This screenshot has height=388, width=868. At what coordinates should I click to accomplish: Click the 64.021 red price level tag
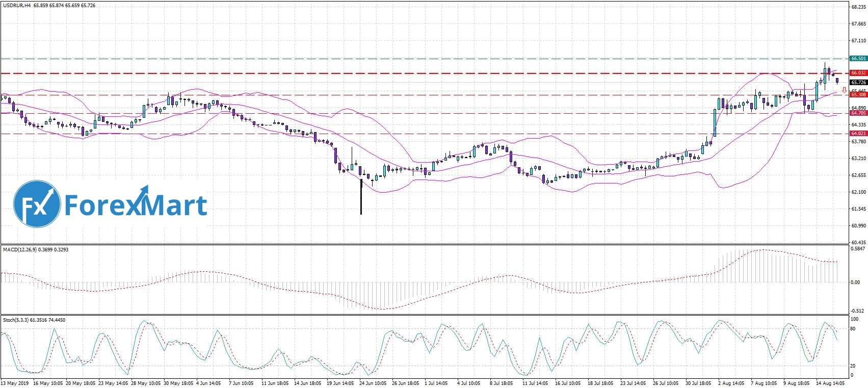[858, 134]
